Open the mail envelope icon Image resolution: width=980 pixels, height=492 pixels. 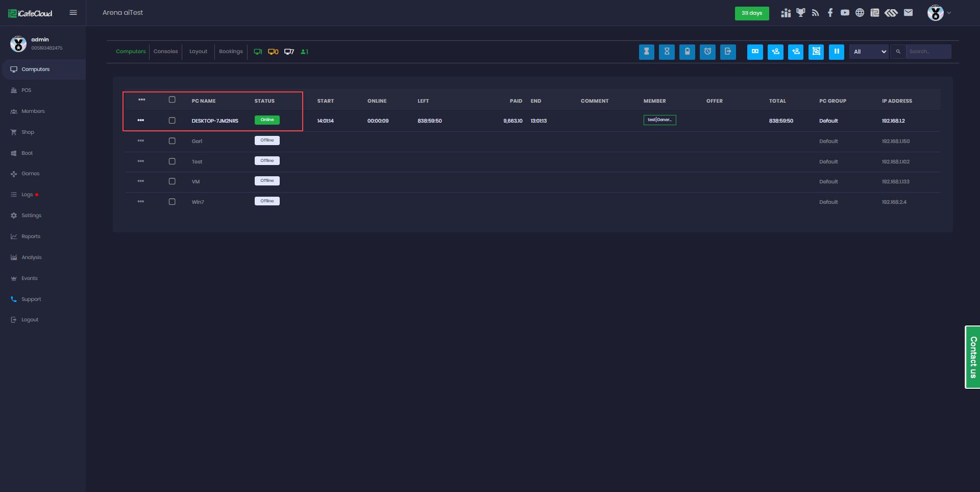pyautogui.click(x=908, y=13)
